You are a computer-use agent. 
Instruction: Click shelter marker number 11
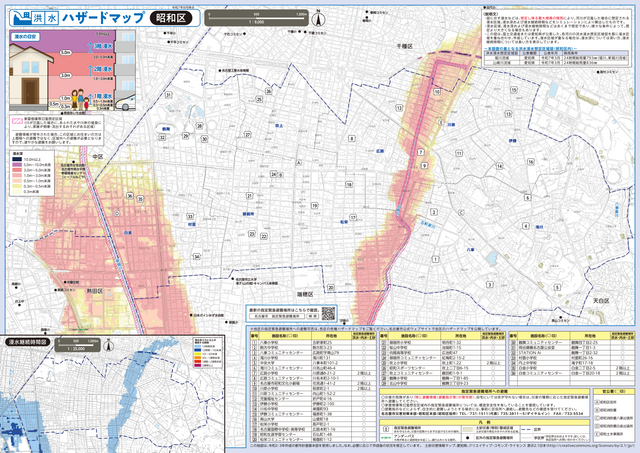pos(459,153)
